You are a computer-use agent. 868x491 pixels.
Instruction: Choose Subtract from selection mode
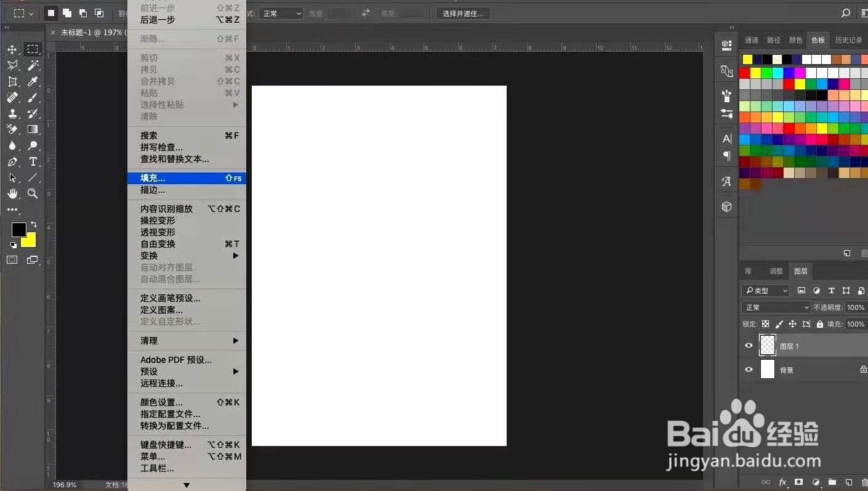coord(83,13)
